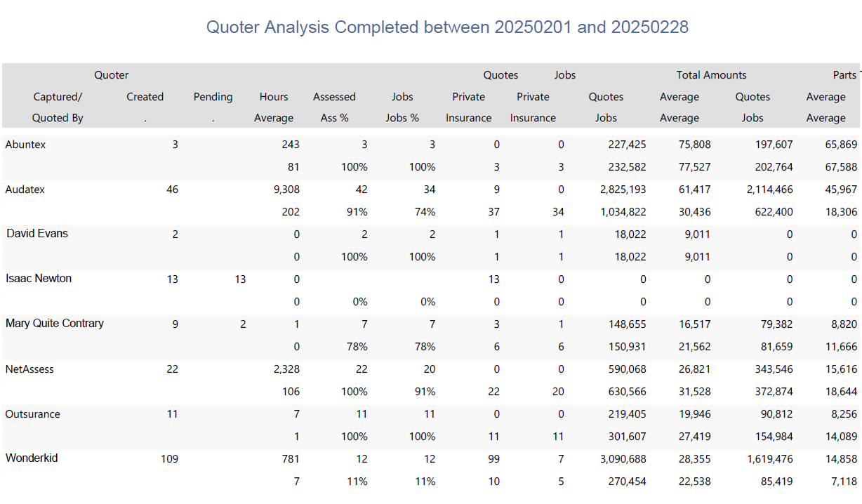Select the Wonderkid hours value 781
Screen dimensions: 862x504
click(290, 459)
